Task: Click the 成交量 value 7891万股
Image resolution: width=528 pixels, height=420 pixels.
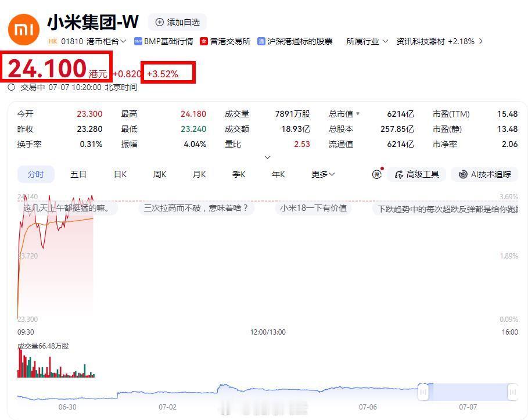Action: (292, 114)
